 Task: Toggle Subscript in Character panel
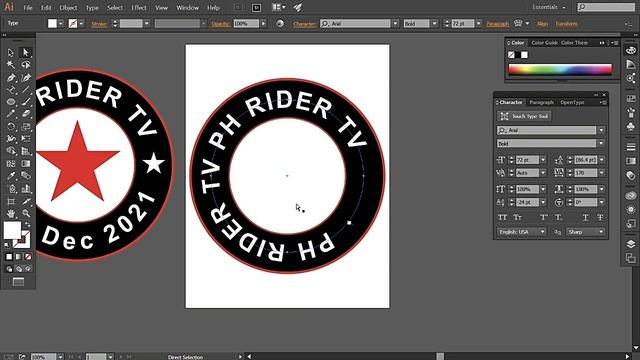coord(558,218)
